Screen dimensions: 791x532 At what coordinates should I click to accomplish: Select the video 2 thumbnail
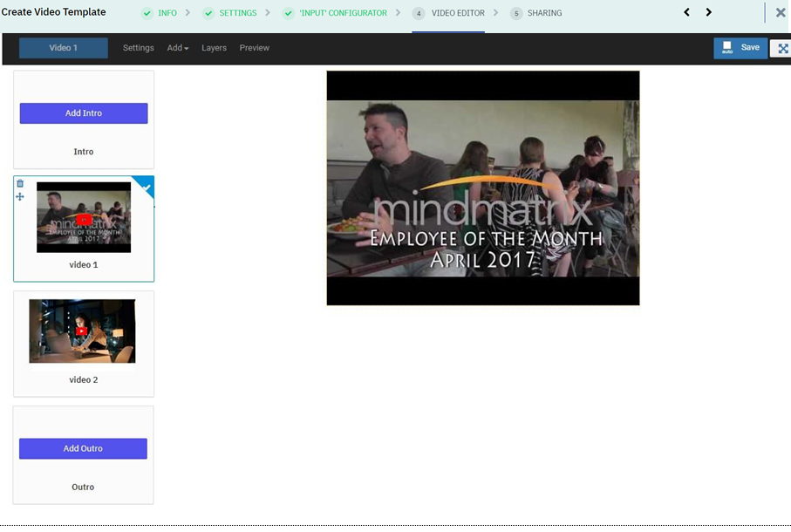click(82, 331)
